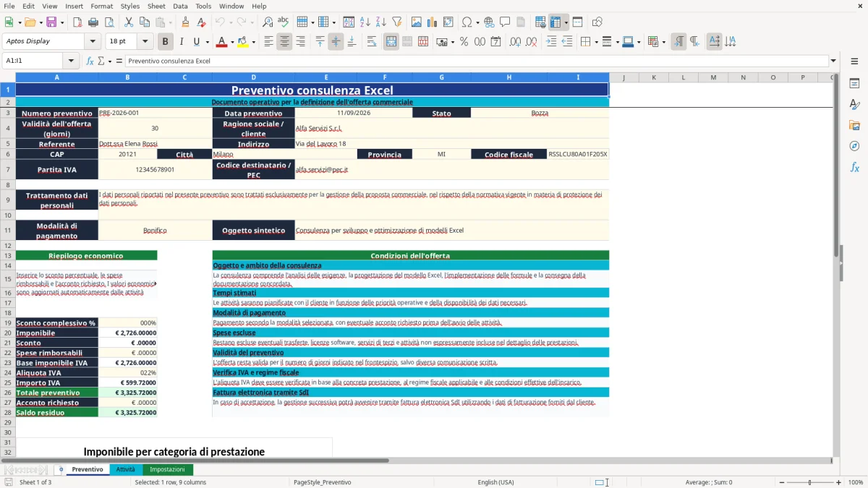Insert hyperlink globe icon
Screen dimensions: 868x488
point(489,22)
